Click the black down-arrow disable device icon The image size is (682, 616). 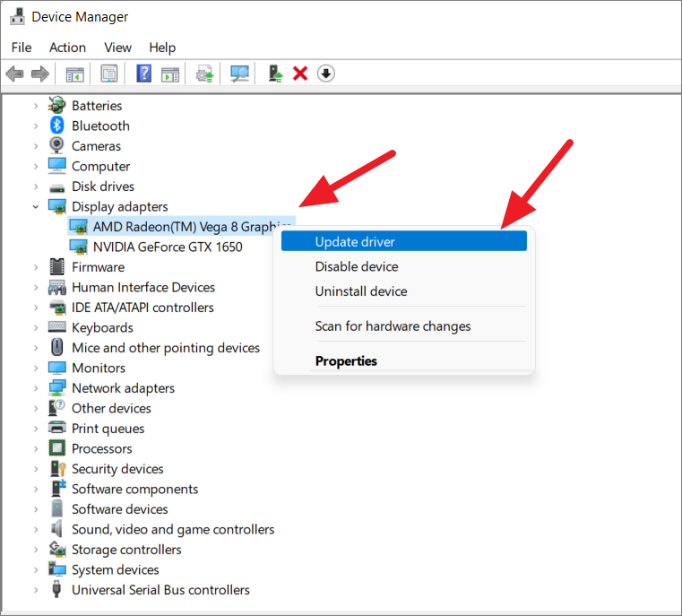[326, 74]
